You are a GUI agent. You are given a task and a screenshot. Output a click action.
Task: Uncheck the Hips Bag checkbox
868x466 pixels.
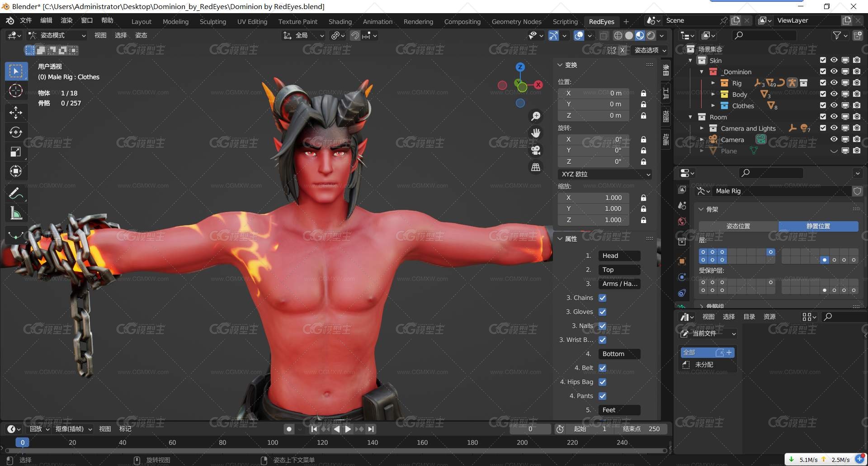click(602, 382)
